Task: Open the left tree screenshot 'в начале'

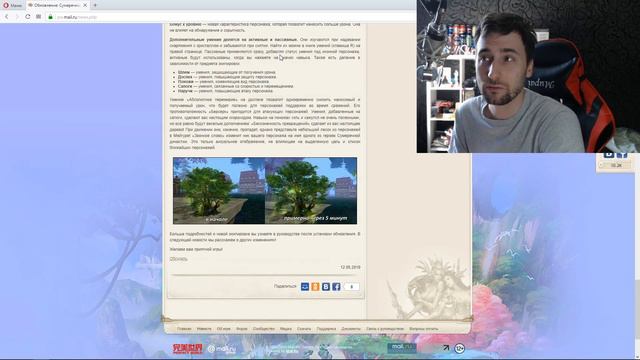Action: tap(219, 191)
